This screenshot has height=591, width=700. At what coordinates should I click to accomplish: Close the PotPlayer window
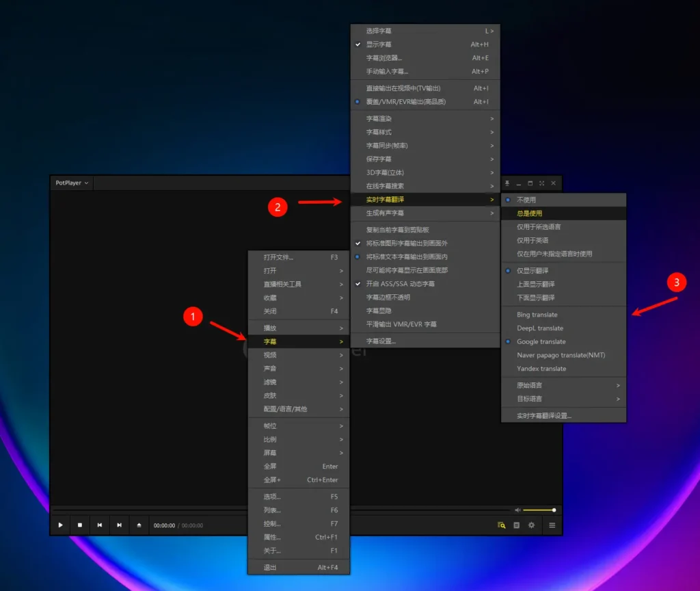point(553,183)
